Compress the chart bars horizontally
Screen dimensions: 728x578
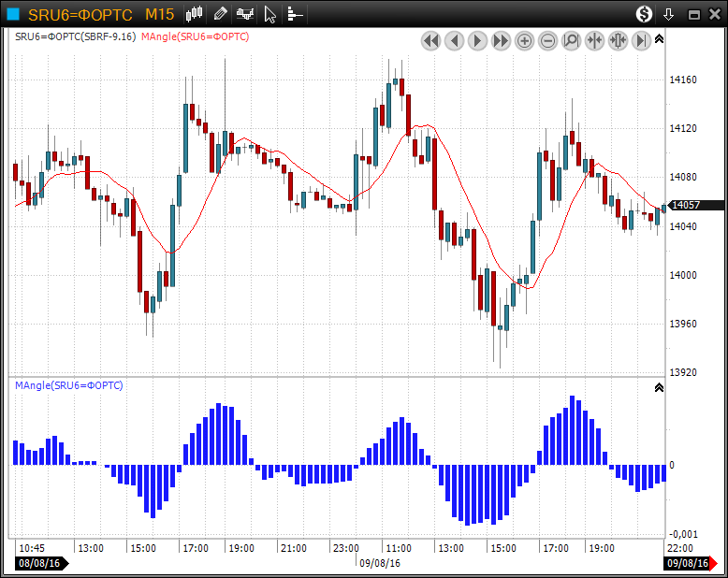(x=594, y=40)
